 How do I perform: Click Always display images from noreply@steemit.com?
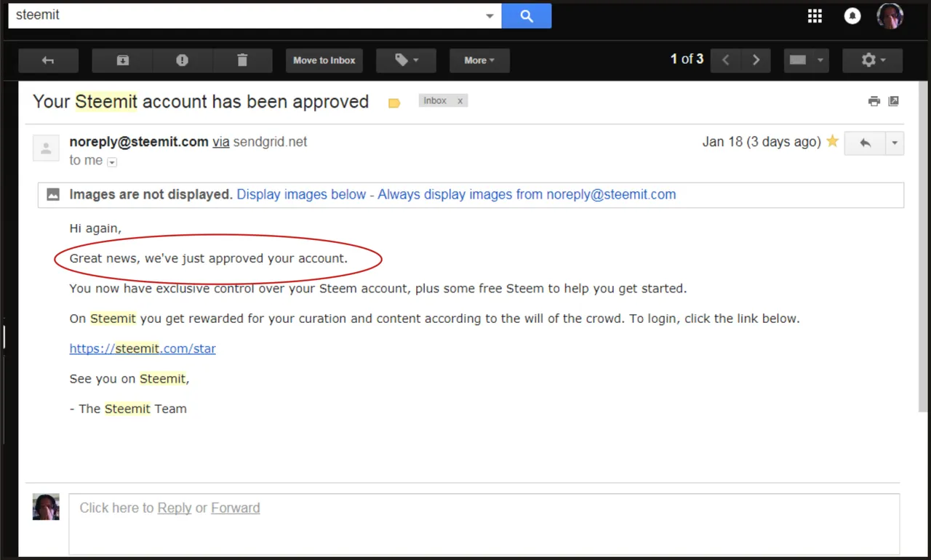(527, 194)
